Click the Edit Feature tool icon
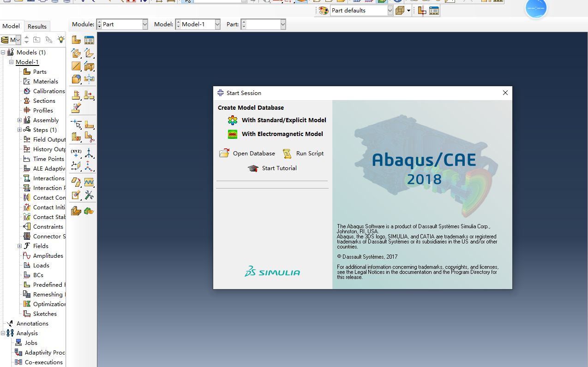 click(x=76, y=95)
